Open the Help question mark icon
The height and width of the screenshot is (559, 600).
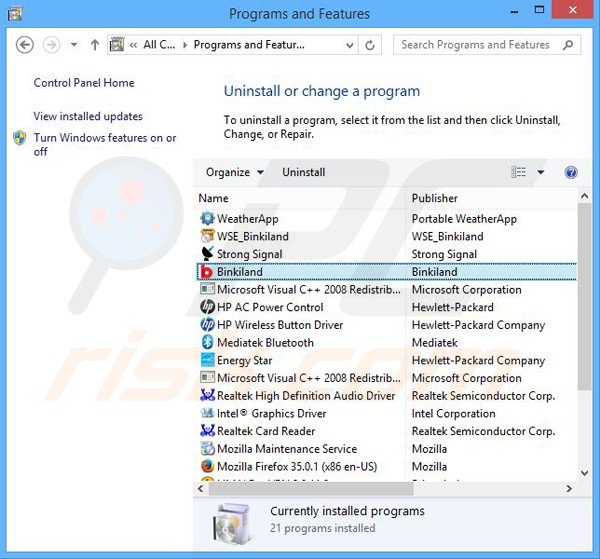click(571, 172)
